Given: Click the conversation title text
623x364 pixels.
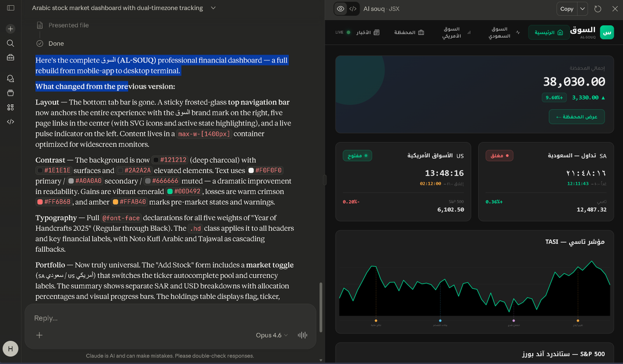Looking at the screenshot, I should click(117, 8).
